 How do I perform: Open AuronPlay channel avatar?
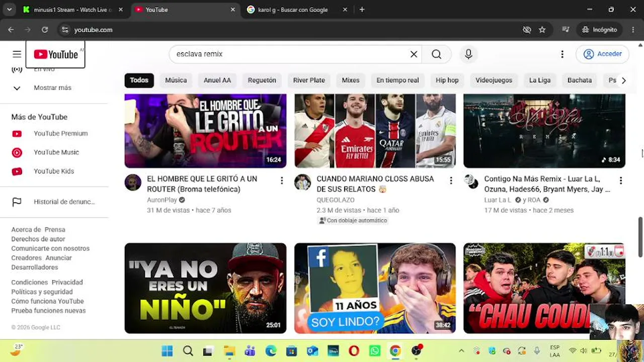(x=133, y=183)
